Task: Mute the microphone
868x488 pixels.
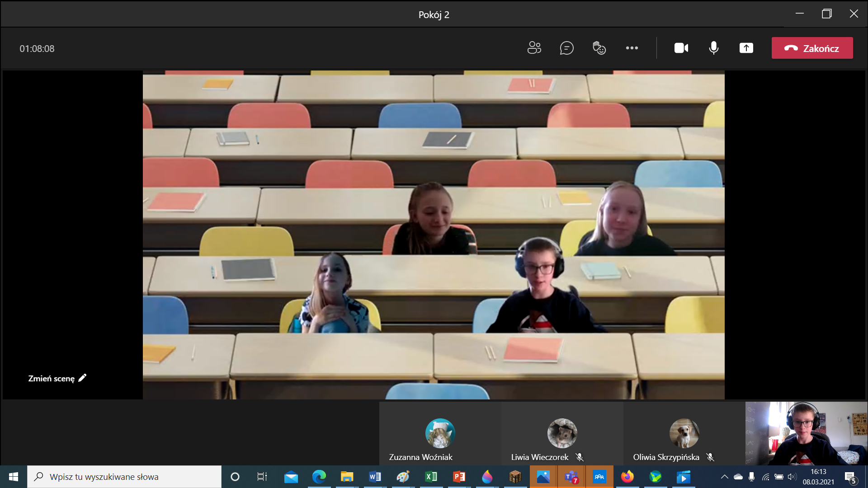Action: point(713,48)
